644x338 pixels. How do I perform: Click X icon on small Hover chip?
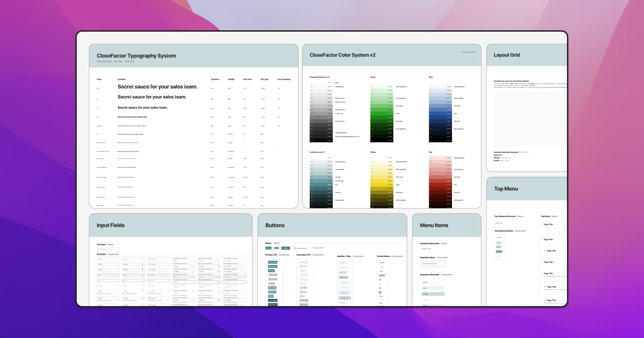click(345, 273)
